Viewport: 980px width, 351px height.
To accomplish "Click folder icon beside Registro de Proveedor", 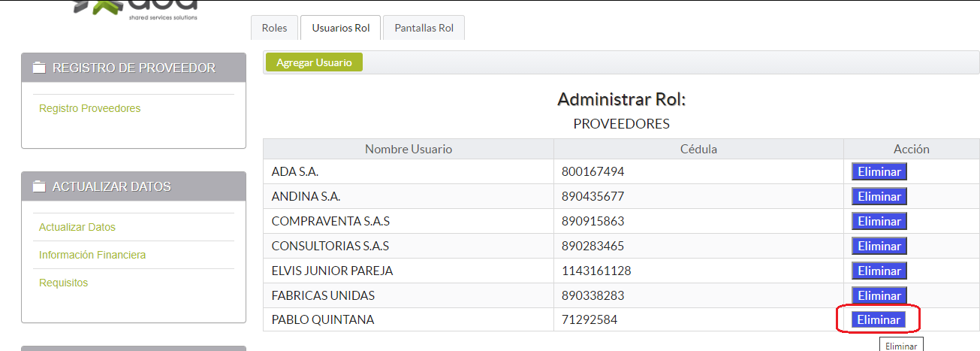I will (x=40, y=68).
